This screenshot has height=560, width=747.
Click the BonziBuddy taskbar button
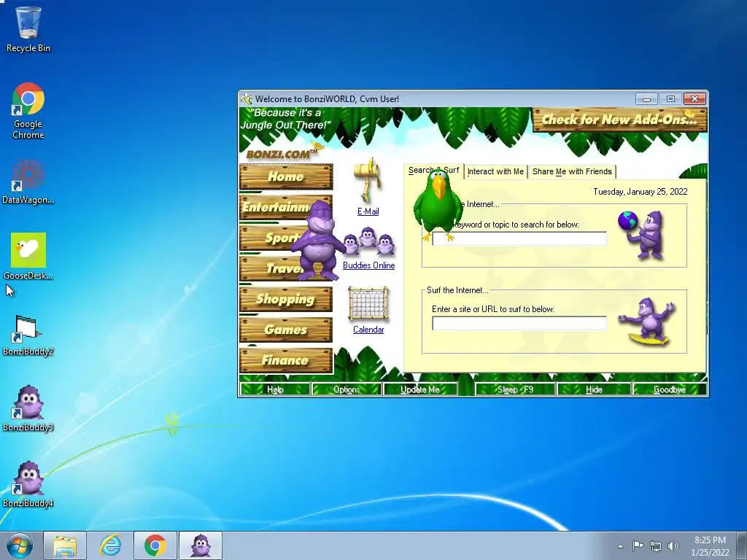pyautogui.click(x=201, y=545)
